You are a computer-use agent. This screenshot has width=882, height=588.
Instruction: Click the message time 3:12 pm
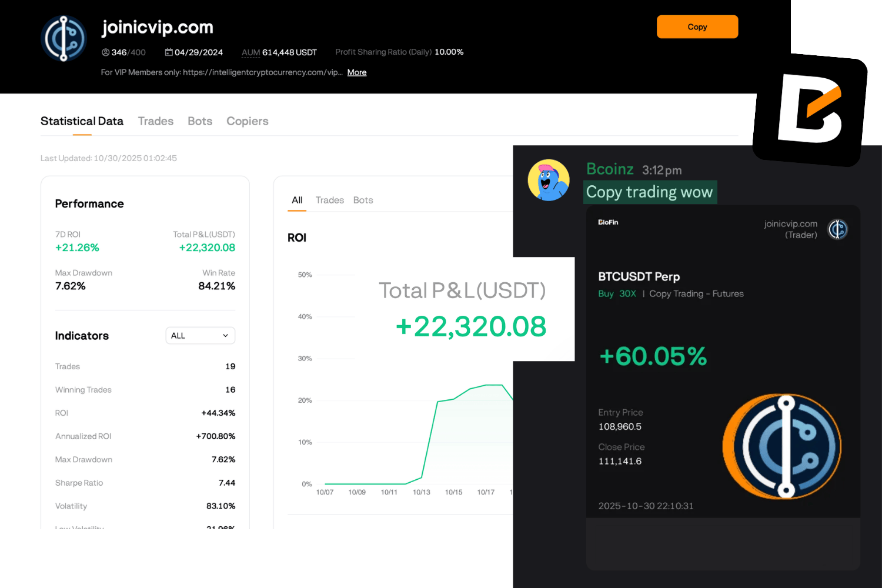tap(662, 171)
